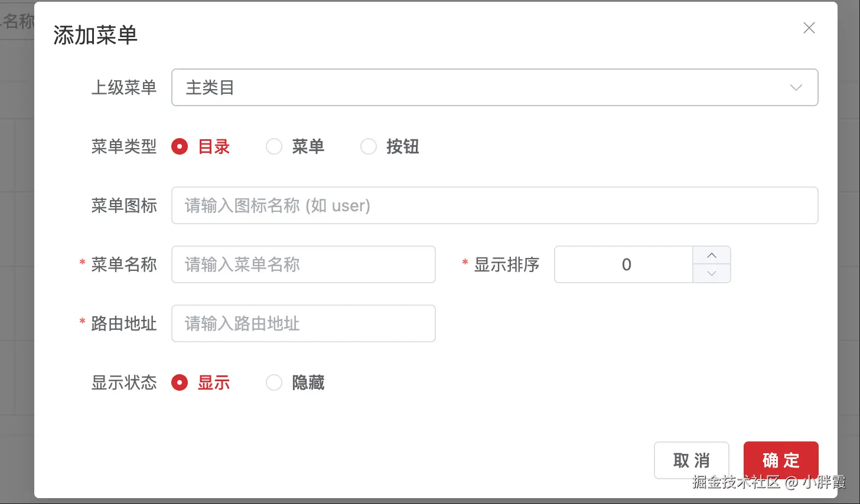This screenshot has width=860, height=504.
Task: Click the 显示状态 field label text
Action: point(123,382)
